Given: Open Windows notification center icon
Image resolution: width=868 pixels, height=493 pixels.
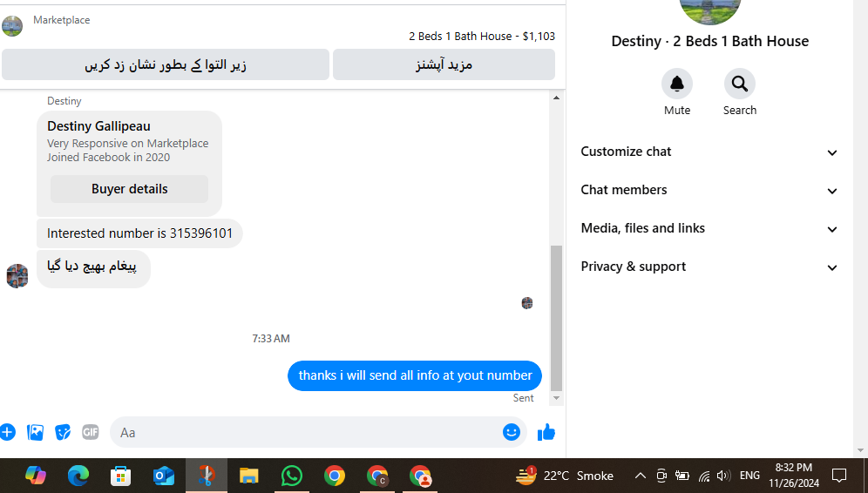Looking at the screenshot, I should click(x=839, y=476).
